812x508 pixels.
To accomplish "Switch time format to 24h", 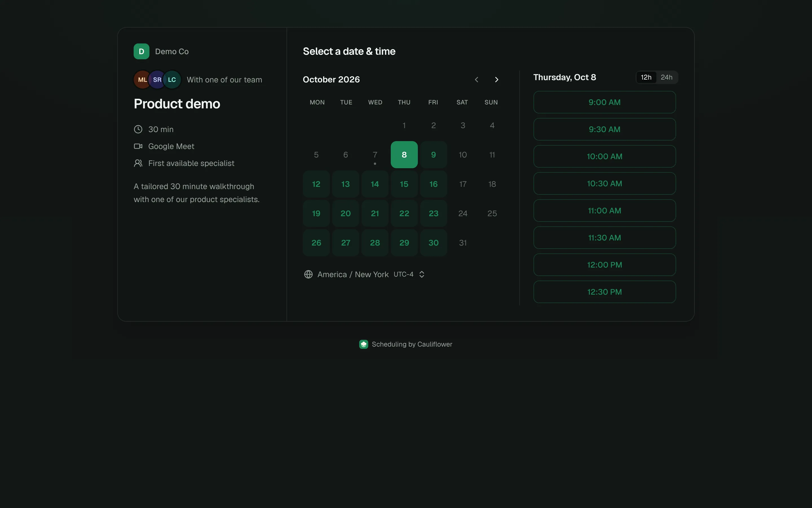I will [x=667, y=77].
